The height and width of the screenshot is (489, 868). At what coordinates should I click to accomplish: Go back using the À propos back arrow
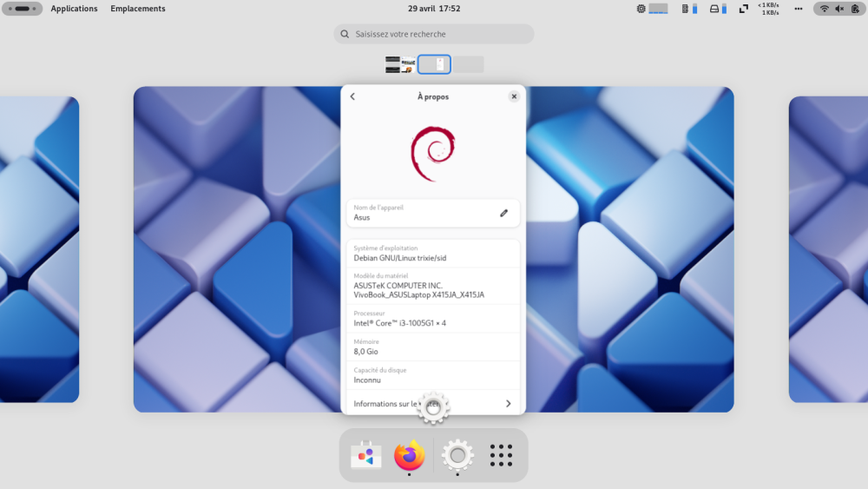click(352, 96)
